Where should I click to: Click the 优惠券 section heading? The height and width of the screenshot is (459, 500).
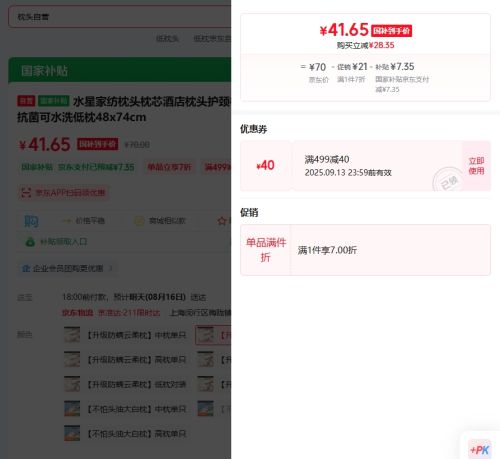tap(253, 129)
